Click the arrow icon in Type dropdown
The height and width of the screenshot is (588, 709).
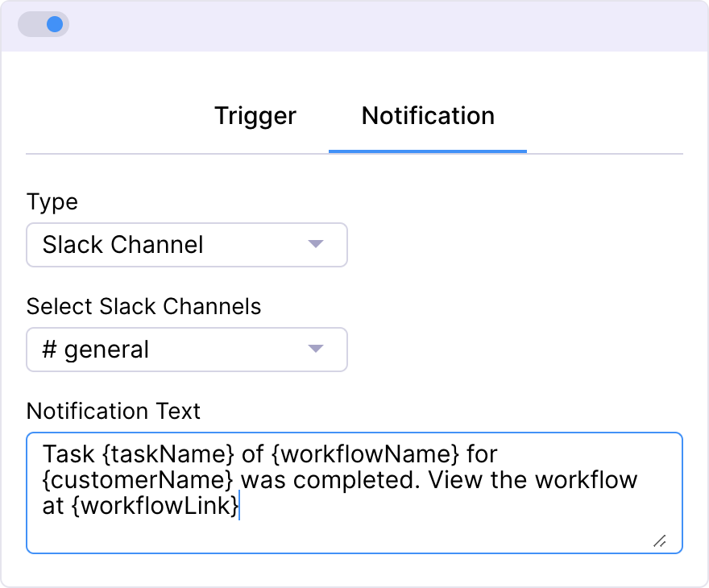coord(316,244)
